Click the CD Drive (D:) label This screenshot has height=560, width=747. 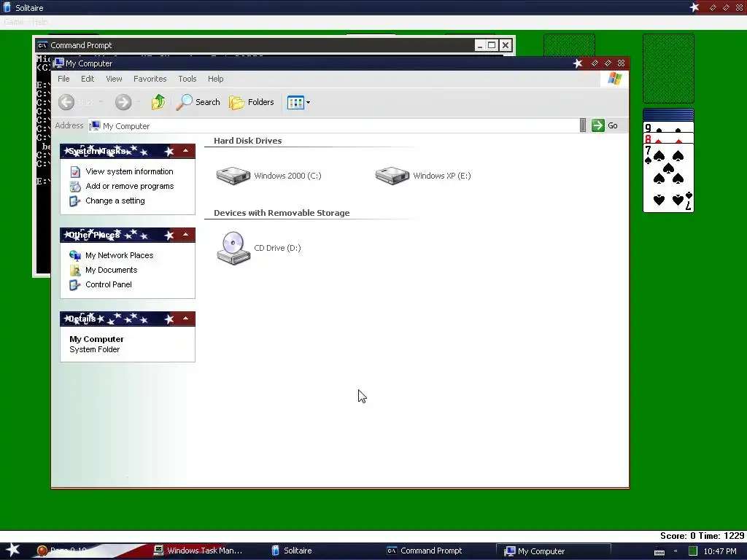click(x=277, y=248)
